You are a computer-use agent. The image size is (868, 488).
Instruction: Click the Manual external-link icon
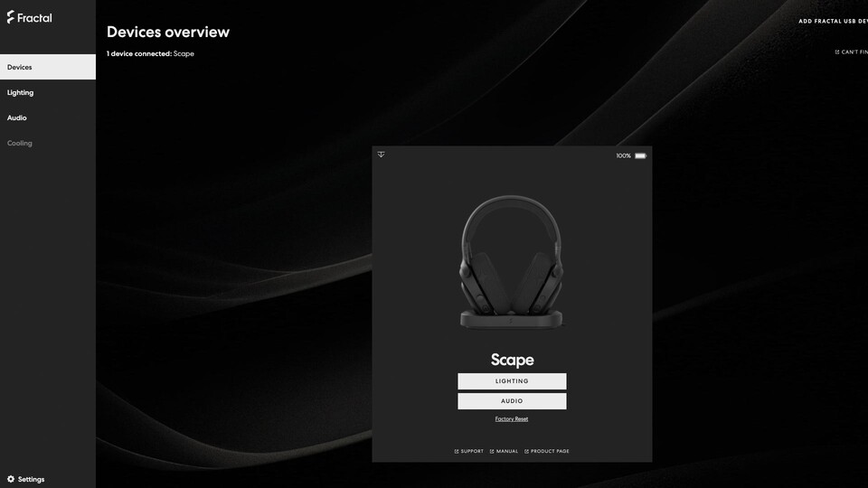click(492, 452)
